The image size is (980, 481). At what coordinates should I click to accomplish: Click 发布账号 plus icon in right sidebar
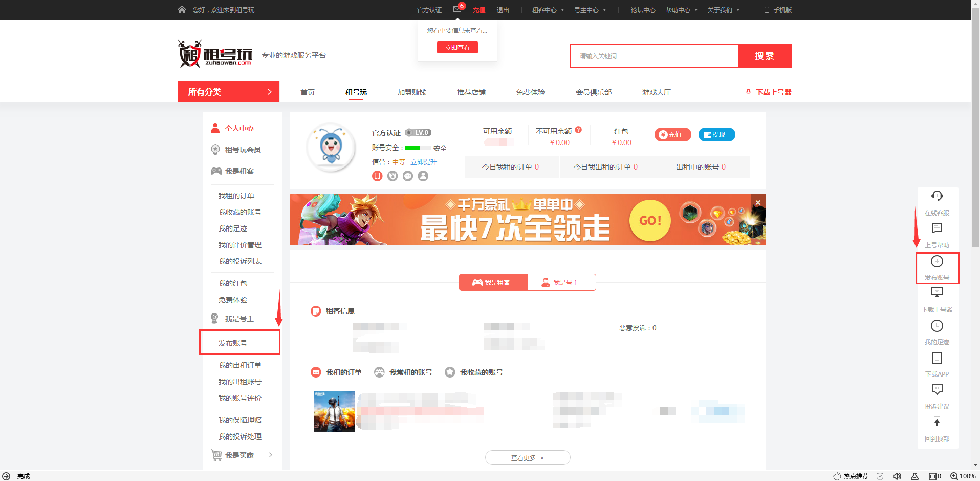pos(937,261)
